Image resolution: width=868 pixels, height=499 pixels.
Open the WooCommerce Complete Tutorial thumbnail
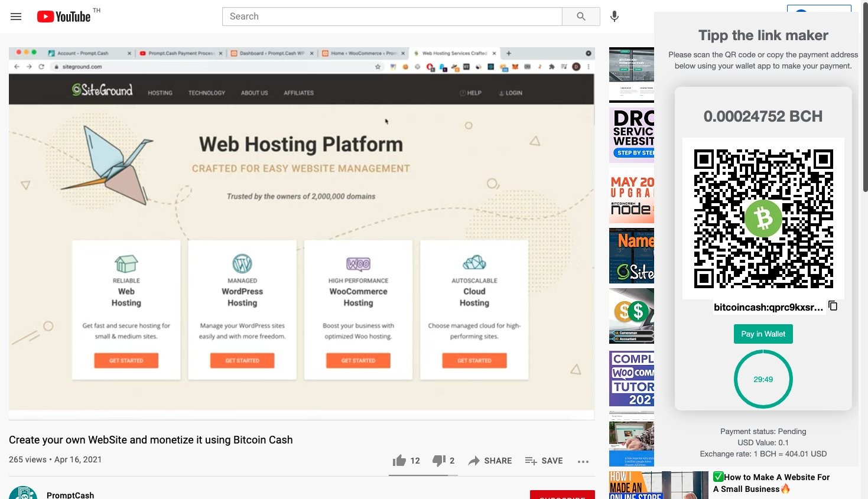[632, 379]
